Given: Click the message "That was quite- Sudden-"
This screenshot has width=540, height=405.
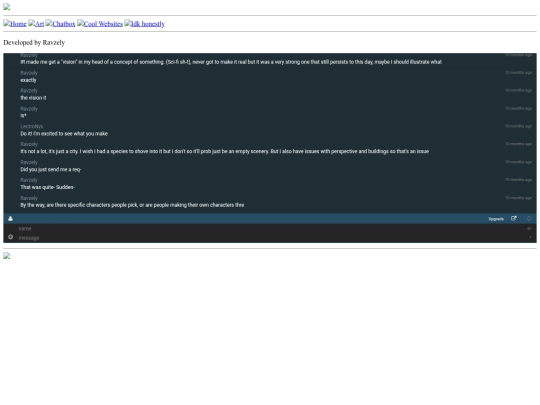Looking at the screenshot, I should [48, 187].
